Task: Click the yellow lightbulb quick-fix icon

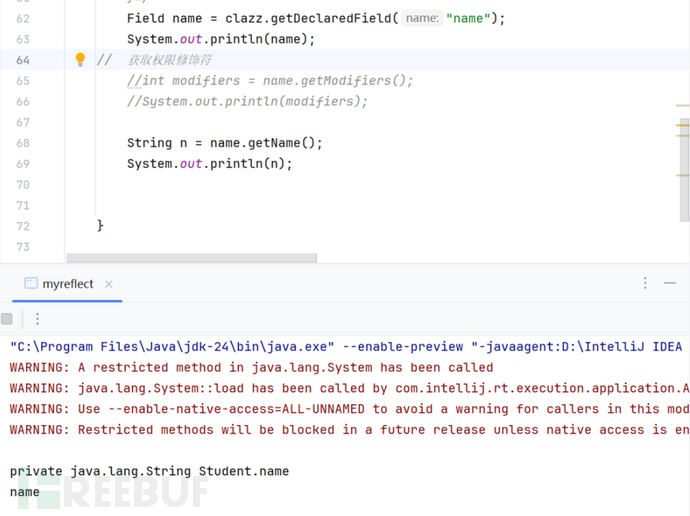Action: pos(81,60)
